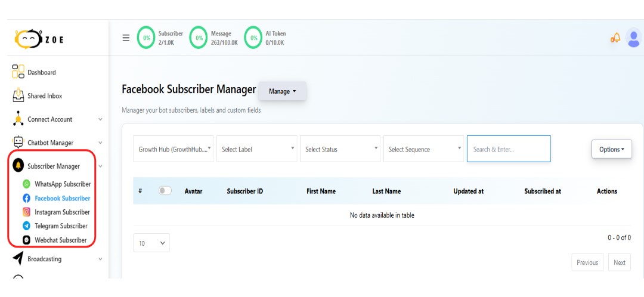Open the Select Status dropdown
Viewport: 644px width, 297px height.
[341, 149]
